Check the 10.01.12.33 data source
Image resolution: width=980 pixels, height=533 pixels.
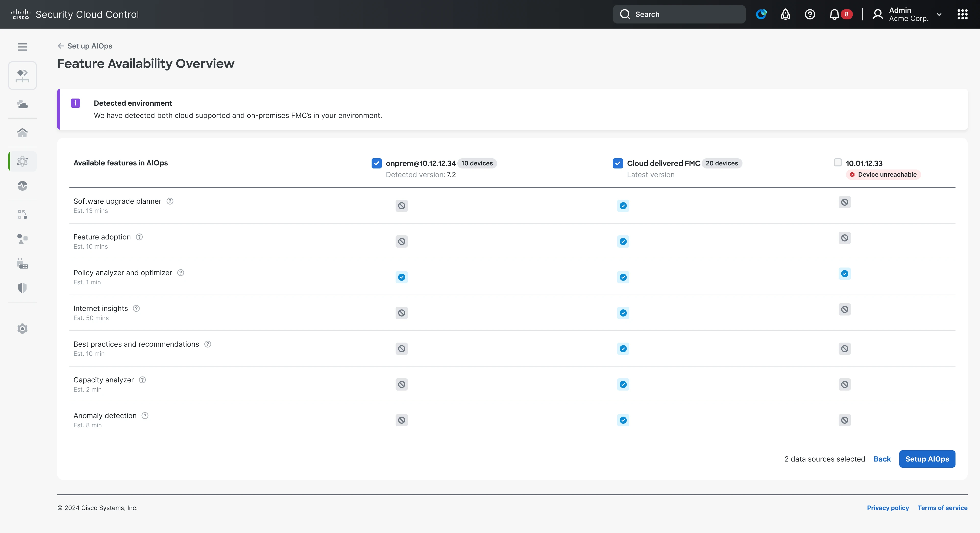(x=838, y=162)
